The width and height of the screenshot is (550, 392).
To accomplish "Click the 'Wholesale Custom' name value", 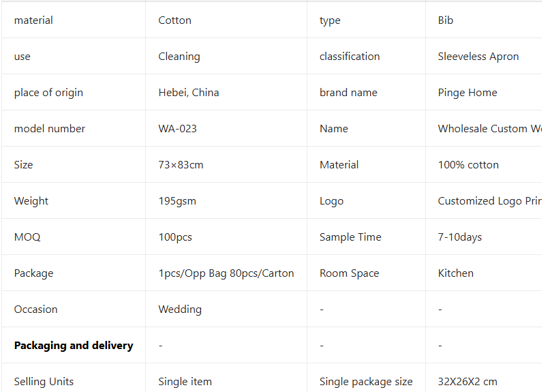I will tap(489, 129).
